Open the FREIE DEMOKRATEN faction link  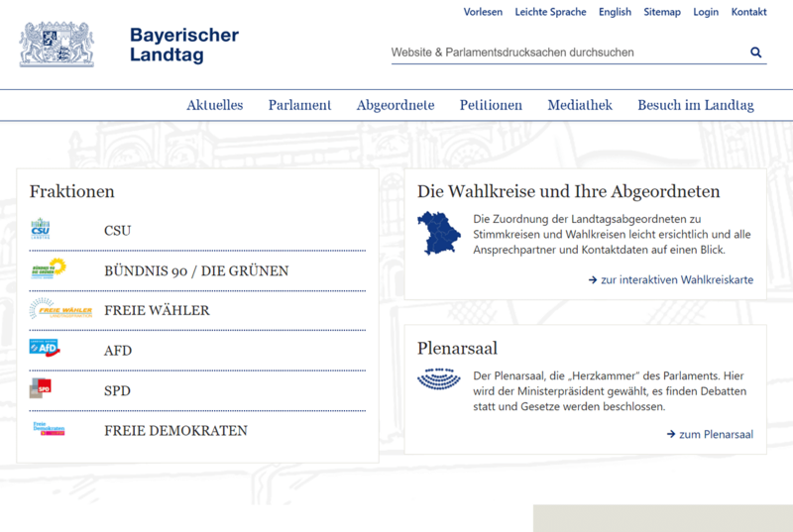pyautogui.click(x=175, y=430)
